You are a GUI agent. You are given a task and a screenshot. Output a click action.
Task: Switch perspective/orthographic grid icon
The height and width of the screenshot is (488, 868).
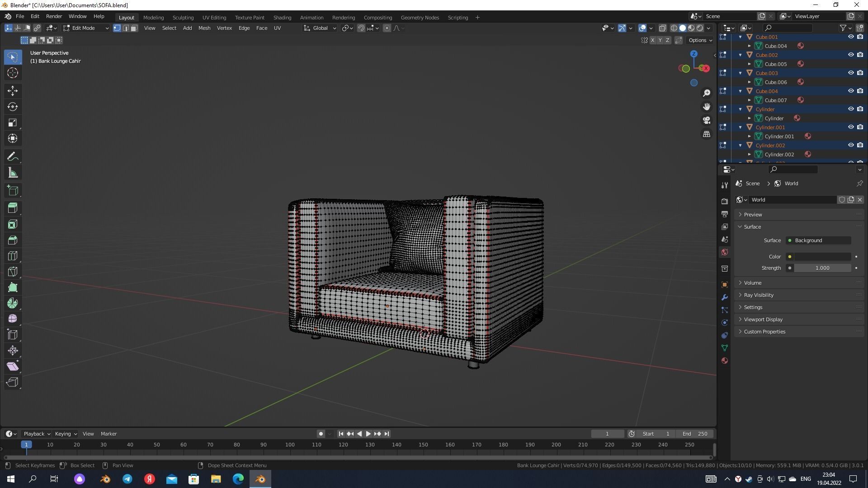click(x=707, y=134)
